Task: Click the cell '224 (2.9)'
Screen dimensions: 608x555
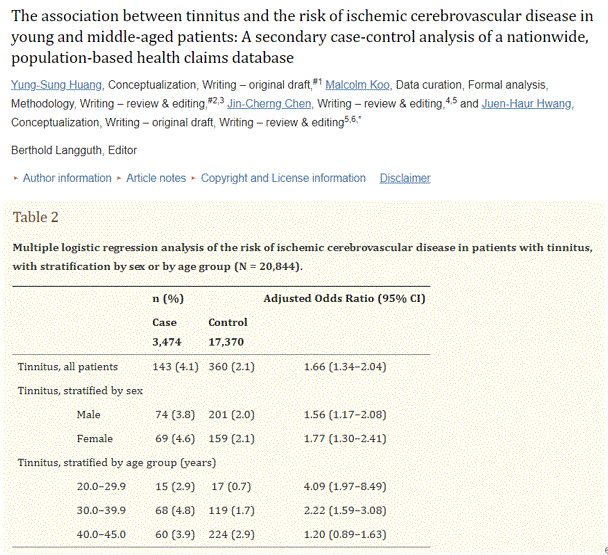Action: click(231, 534)
